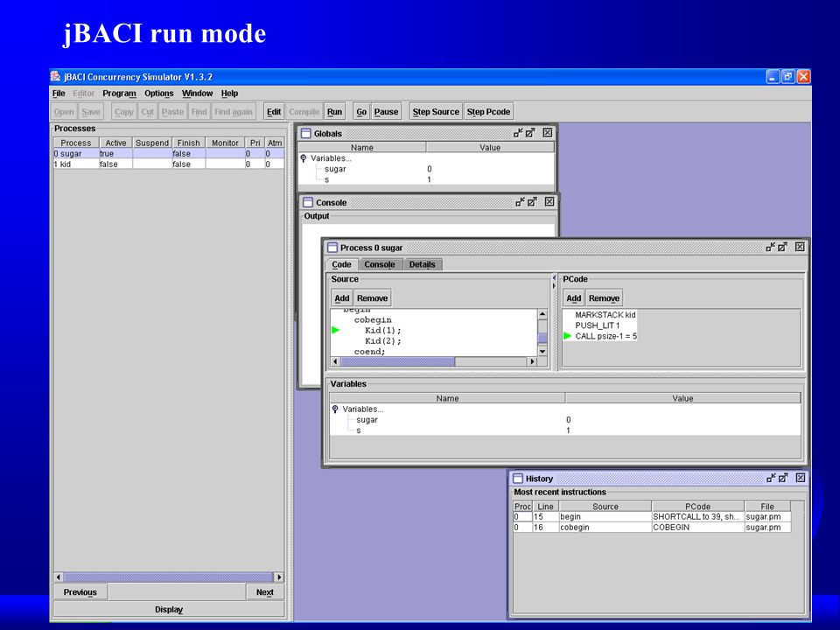Click the Source/PCode split pane collapse arrows
The height and width of the screenshot is (630, 840).
click(x=554, y=282)
